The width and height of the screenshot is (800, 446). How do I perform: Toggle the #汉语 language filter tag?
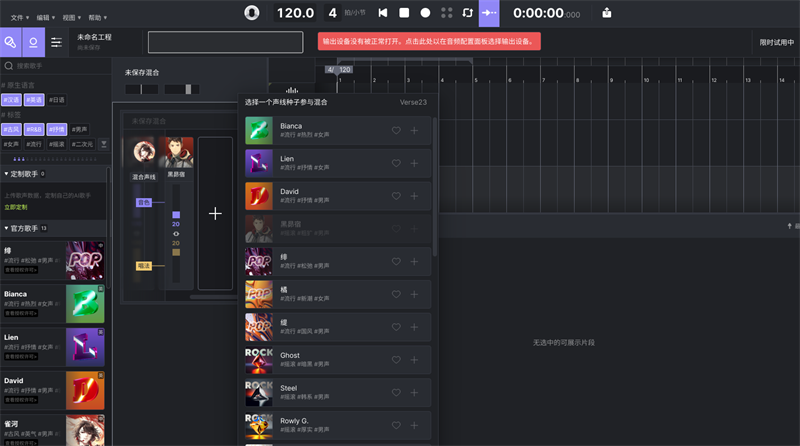pos(12,100)
